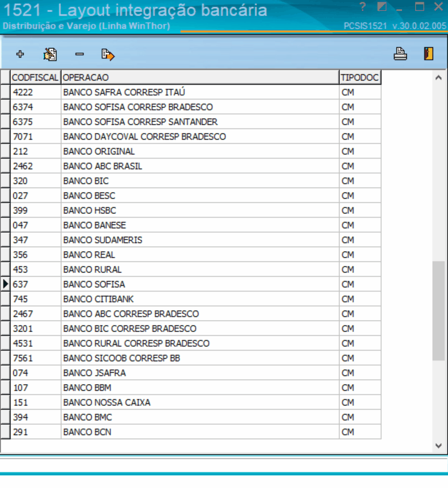This screenshot has height=488, width=448.
Task: Click the plus icon to add a layout
Action: (20, 54)
